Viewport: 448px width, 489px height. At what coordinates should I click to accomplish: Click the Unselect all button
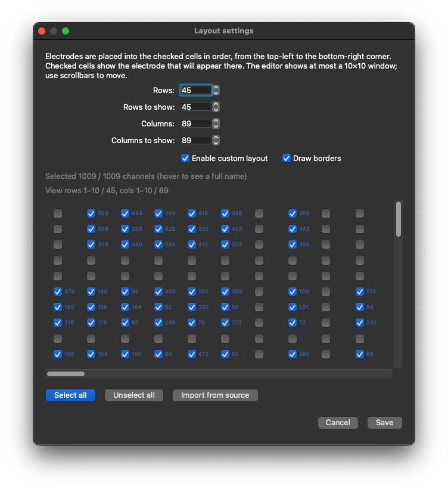[134, 395]
